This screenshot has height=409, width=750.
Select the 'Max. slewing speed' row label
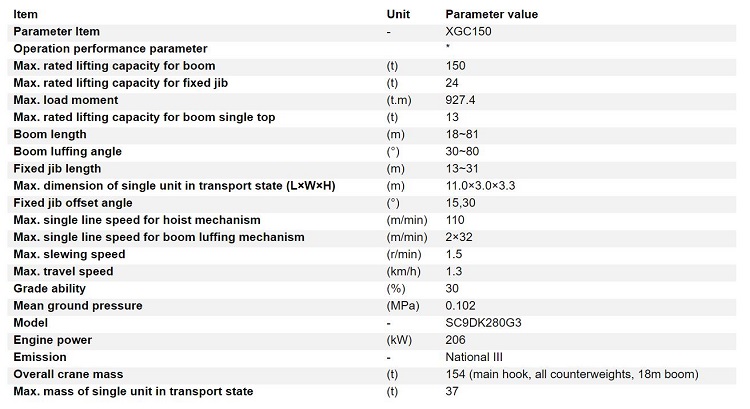(69, 254)
